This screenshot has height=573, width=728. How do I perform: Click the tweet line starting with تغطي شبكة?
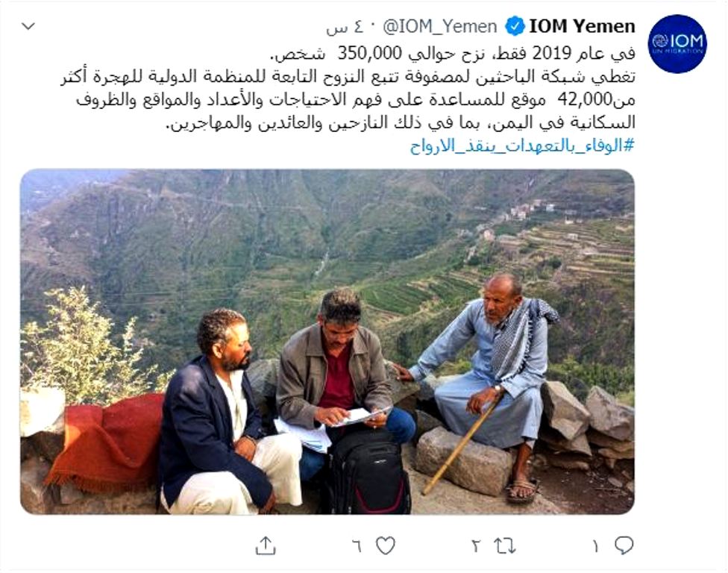point(348,76)
